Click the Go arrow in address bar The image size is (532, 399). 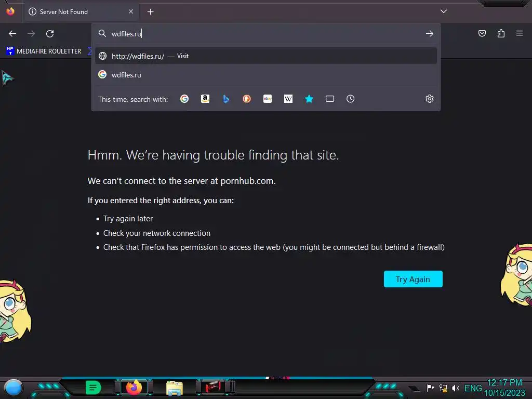pos(430,34)
